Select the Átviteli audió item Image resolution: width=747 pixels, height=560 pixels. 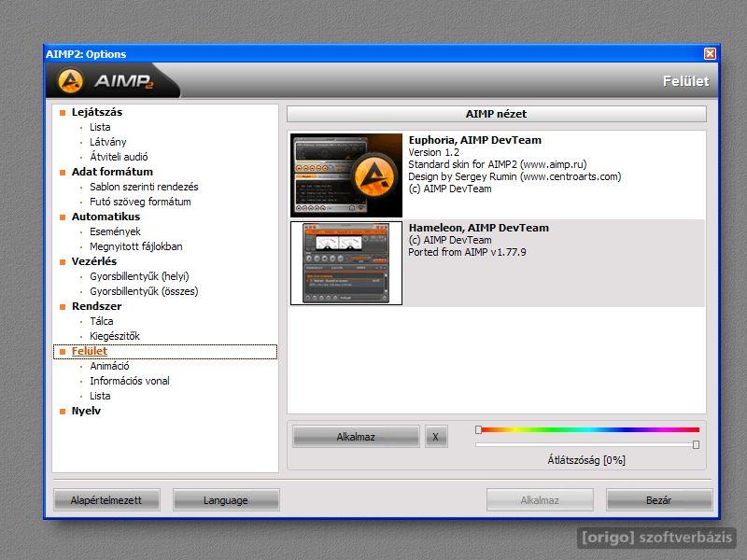[119, 157]
